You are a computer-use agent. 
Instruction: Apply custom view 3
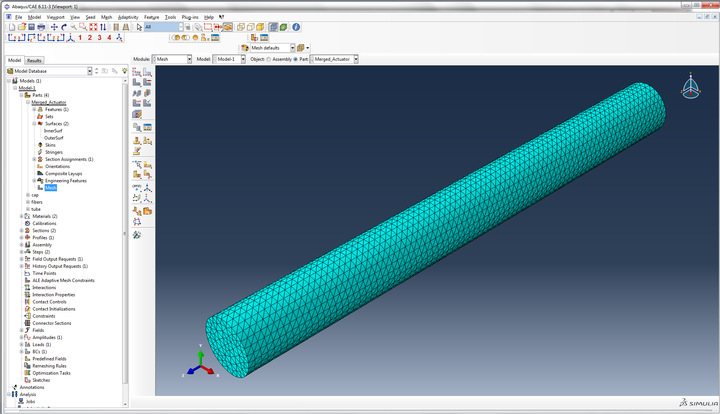[100, 38]
